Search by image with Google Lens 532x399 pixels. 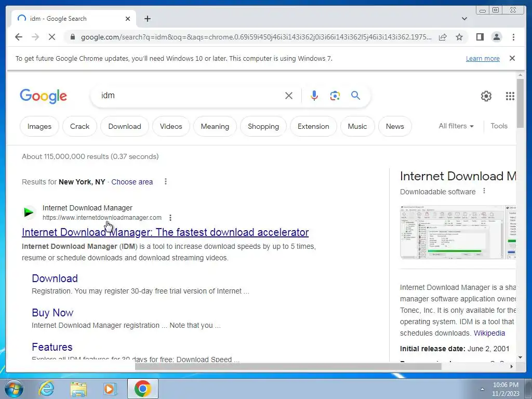pyautogui.click(x=335, y=96)
